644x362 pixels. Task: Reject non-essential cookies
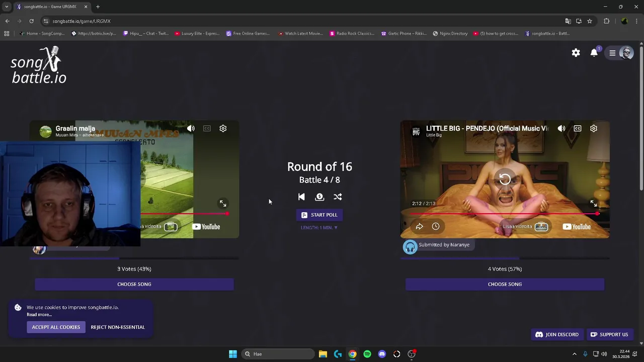[118, 327]
